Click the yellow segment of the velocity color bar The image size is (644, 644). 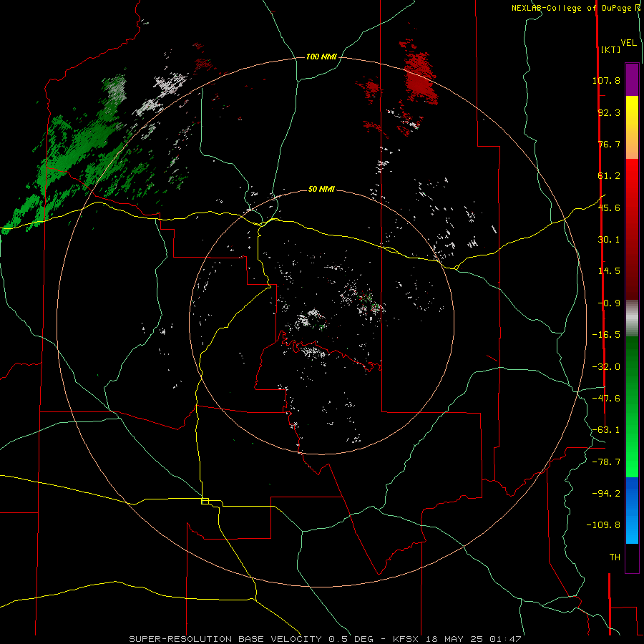pyautogui.click(x=632, y=112)
